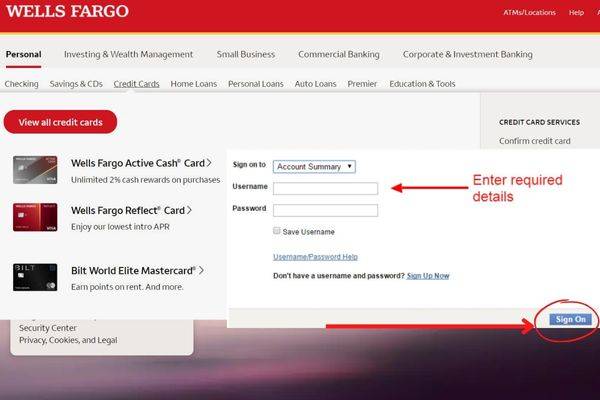Open the Bilt World Elite Mastercard image
The width and height of the screenshot is (600, 400).
click(35, 277)
